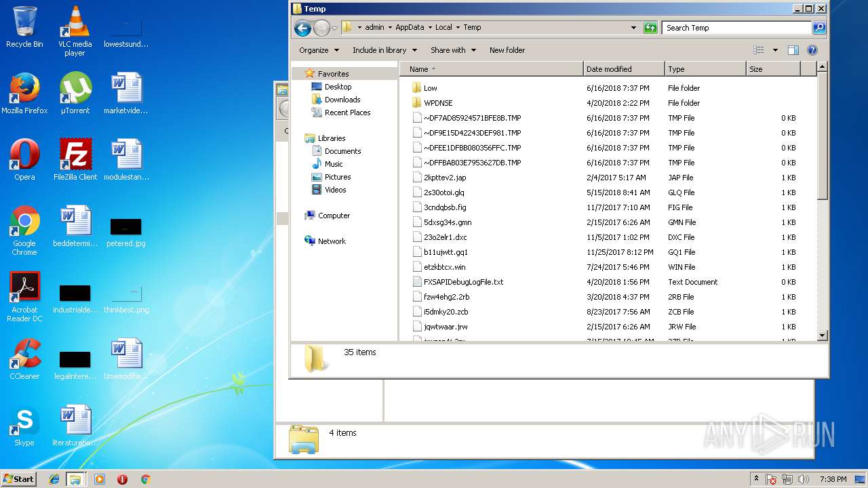Select Recent Places under Favorites

point(347,113)
